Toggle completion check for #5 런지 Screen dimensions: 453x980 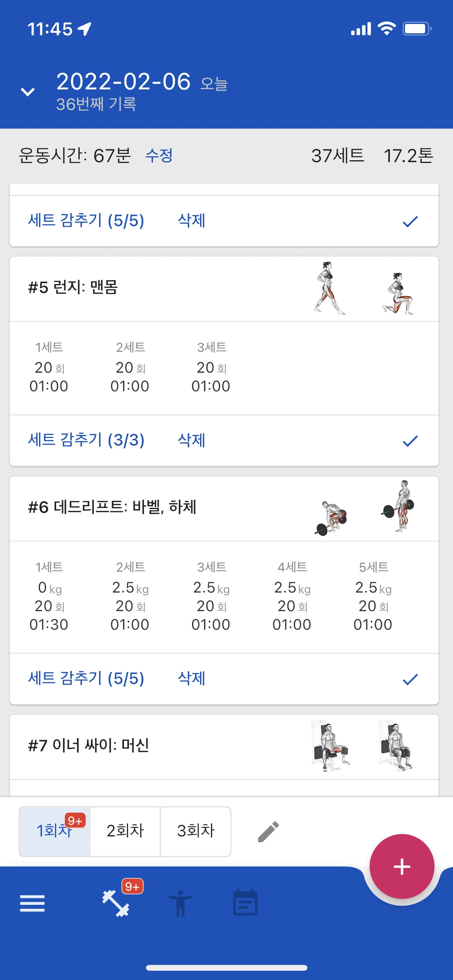(x=410, y=441)
